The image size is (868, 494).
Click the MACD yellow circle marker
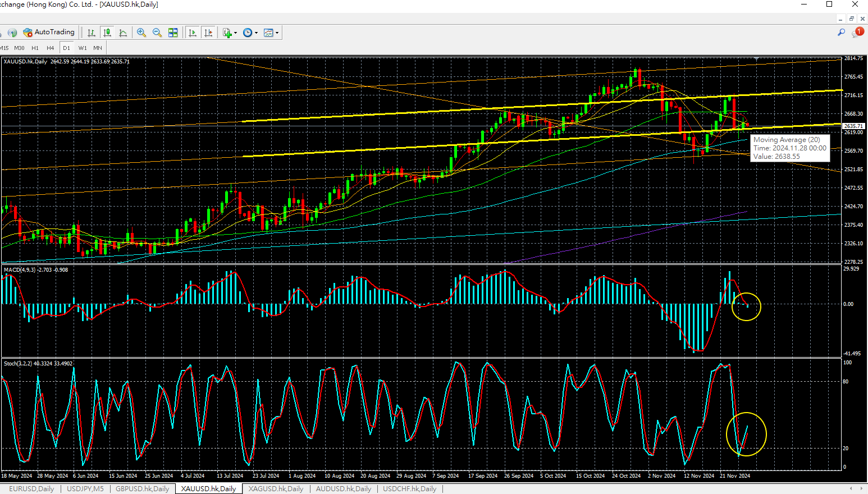pyautogui.click(x=746, y=307)
